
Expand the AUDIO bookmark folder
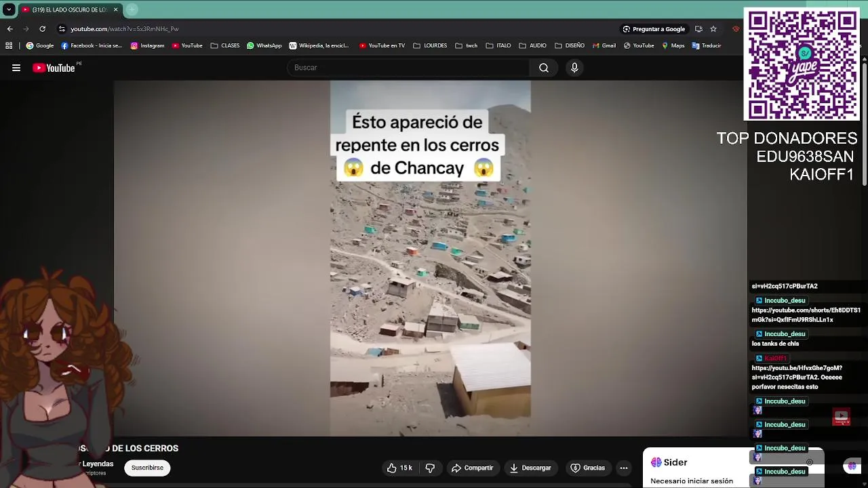(533, 45)
